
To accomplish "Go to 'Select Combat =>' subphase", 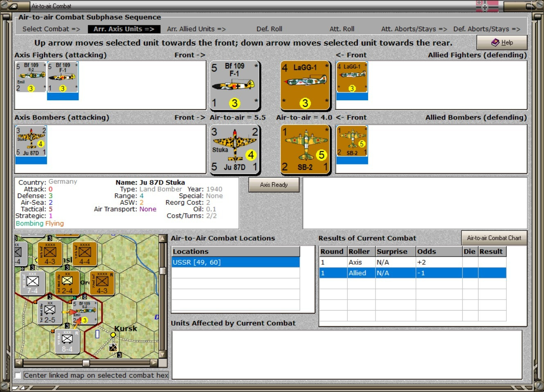I will [x=51, y=29].
